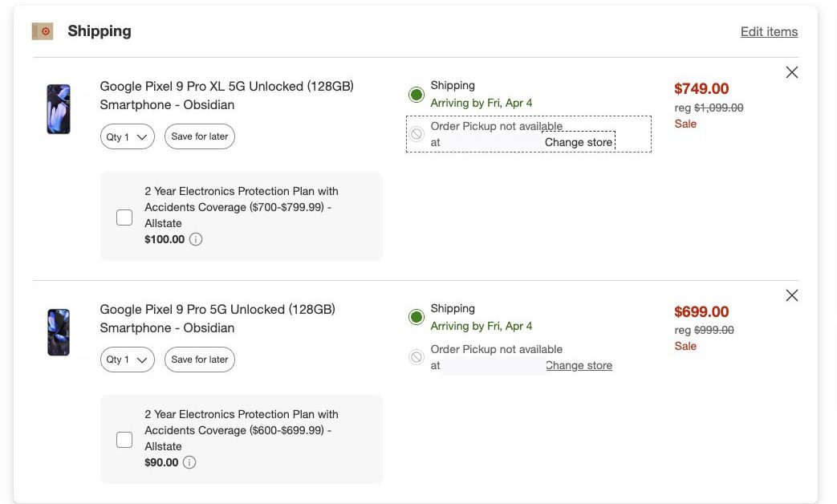The width and height of the screenshot is (837, 504).
Task: Change store for Pixel 9 Pro XL pickup
Action: (x=579, y=142)
